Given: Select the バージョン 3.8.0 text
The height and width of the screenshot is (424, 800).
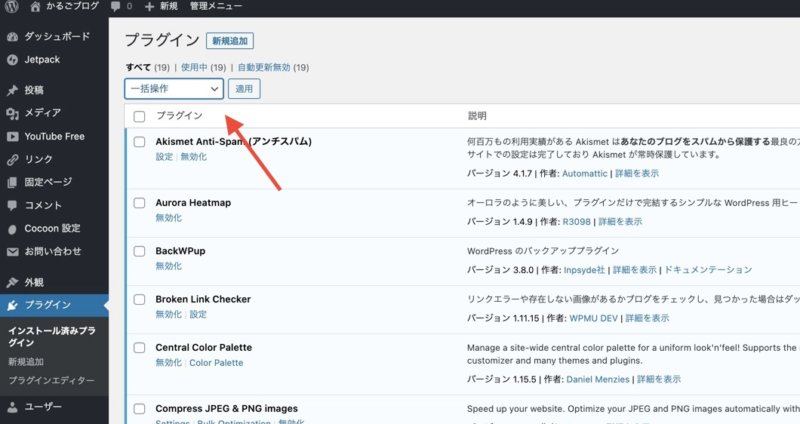Looking at the screenshot, I should click(x=500, y=270).
